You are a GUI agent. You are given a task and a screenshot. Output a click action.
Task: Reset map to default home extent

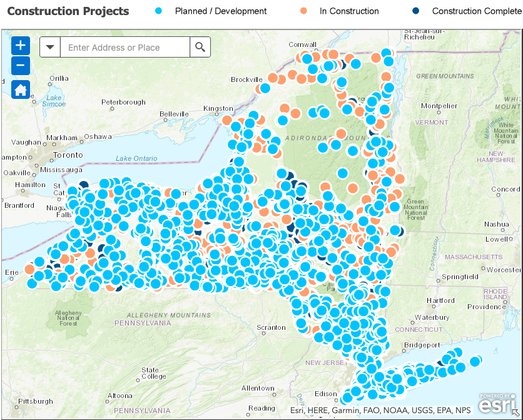[x=21, y=89]
